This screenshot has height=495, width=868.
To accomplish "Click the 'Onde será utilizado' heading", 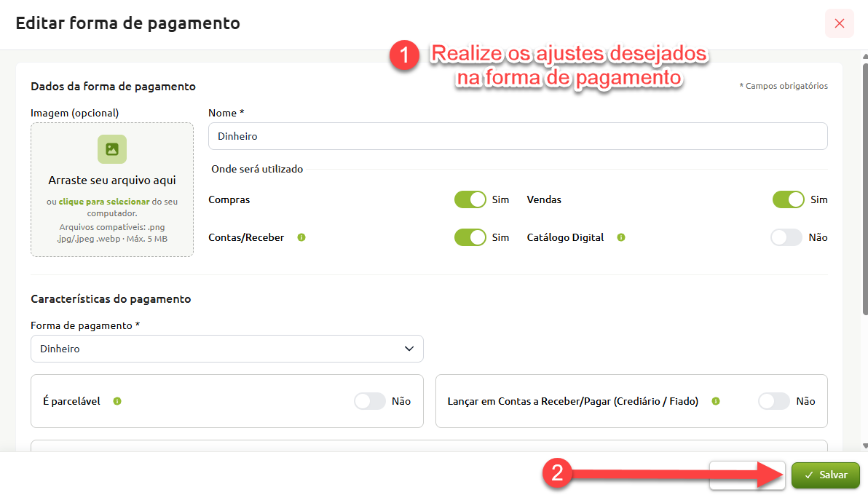I will pyautogui.click(x=257, y=169).
